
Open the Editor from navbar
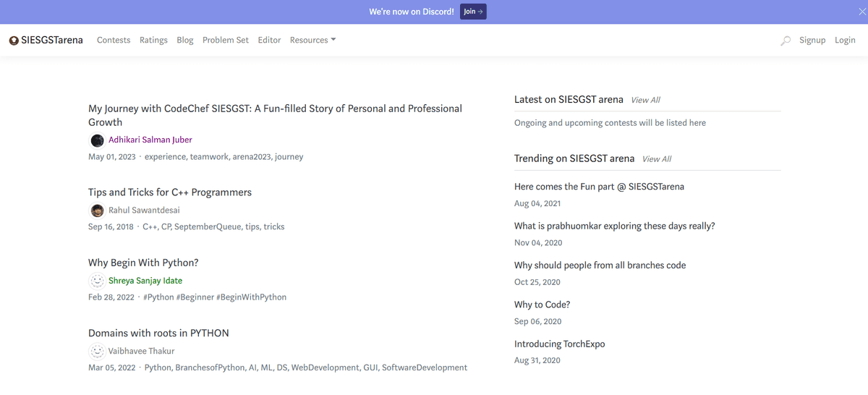pyautogui.click(x=269, y=41)
